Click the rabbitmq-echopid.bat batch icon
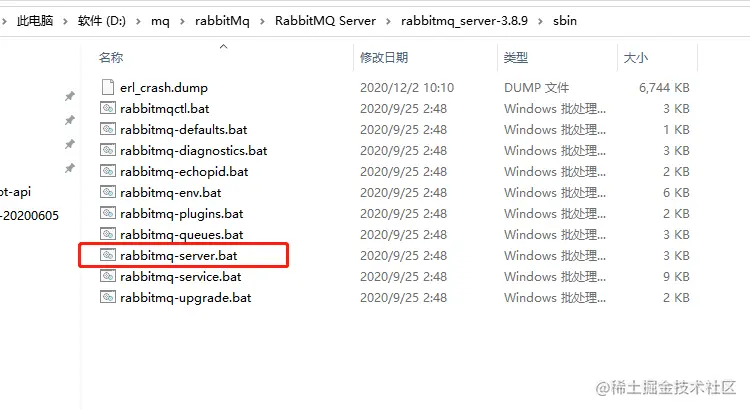The height and width of the screenshot is (410, 750). point(108,171)
